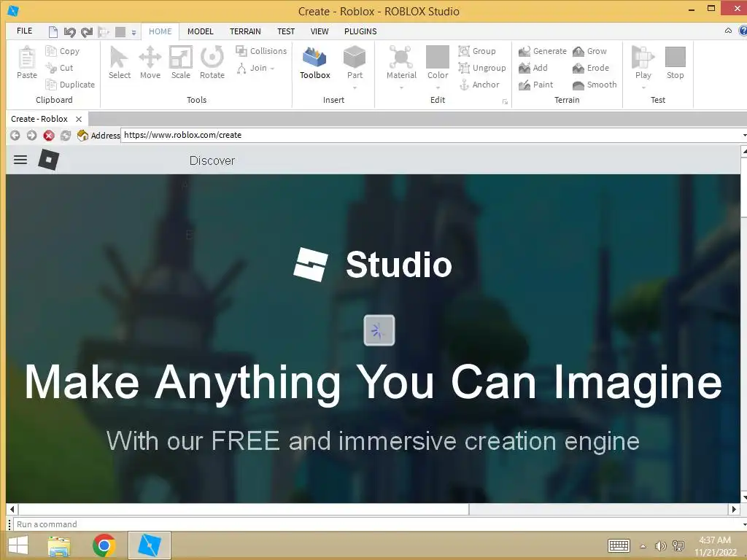The width and height of the screenshot is (747, 560).
Task: Go forward in the embedded browser
Action: point(31,135)
